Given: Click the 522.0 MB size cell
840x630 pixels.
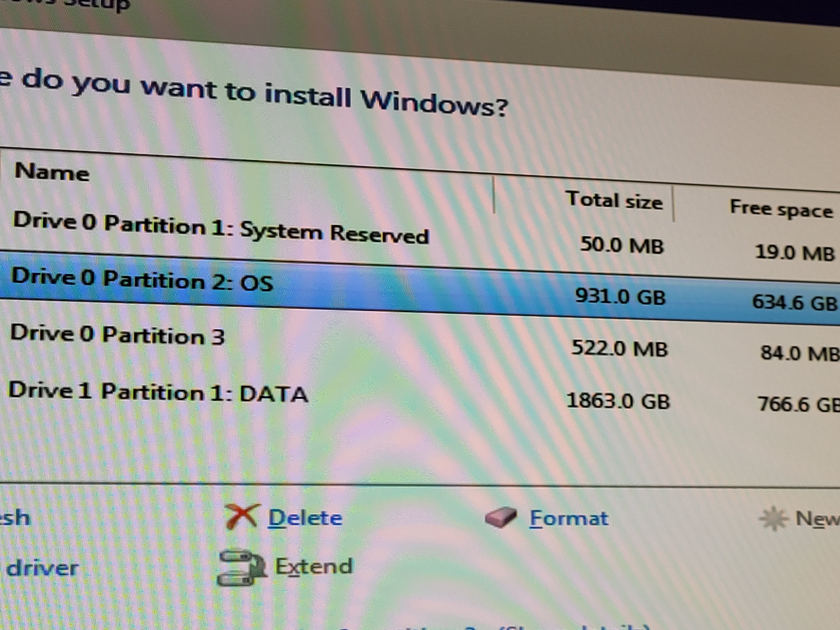Looking at the screenshot, I should click(x=619, y=349).
